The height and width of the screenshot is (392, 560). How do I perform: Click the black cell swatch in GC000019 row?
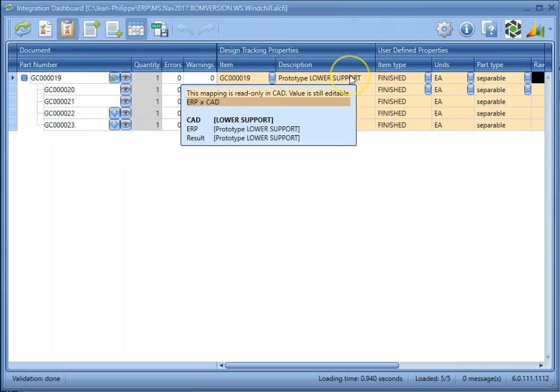coord(538,78)
